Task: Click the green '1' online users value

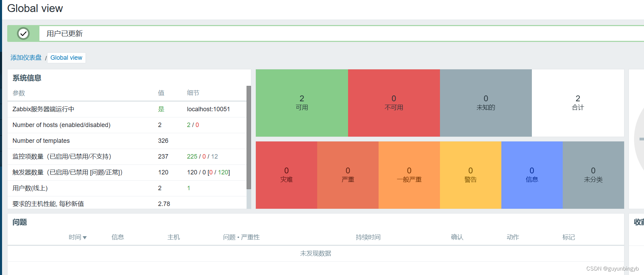Action: coord(189,188)
